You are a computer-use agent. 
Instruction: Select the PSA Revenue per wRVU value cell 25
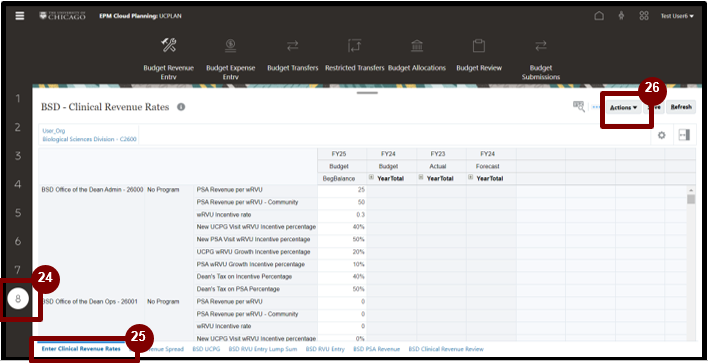pos(342,190)
